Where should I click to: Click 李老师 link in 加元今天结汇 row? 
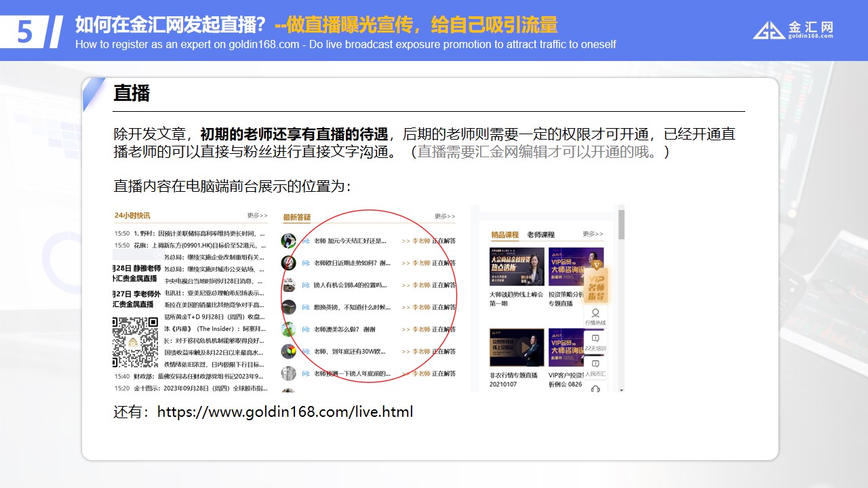coord(422,241)
